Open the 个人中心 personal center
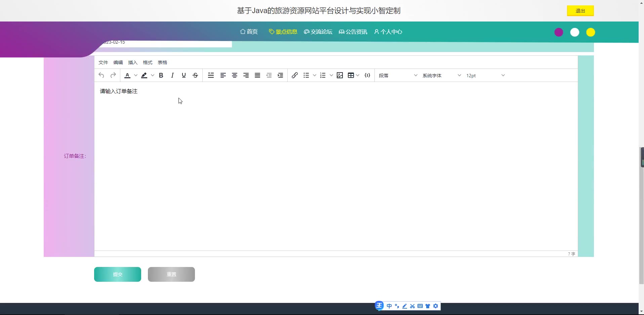The image size is (644, 315). tap(388, 32)
